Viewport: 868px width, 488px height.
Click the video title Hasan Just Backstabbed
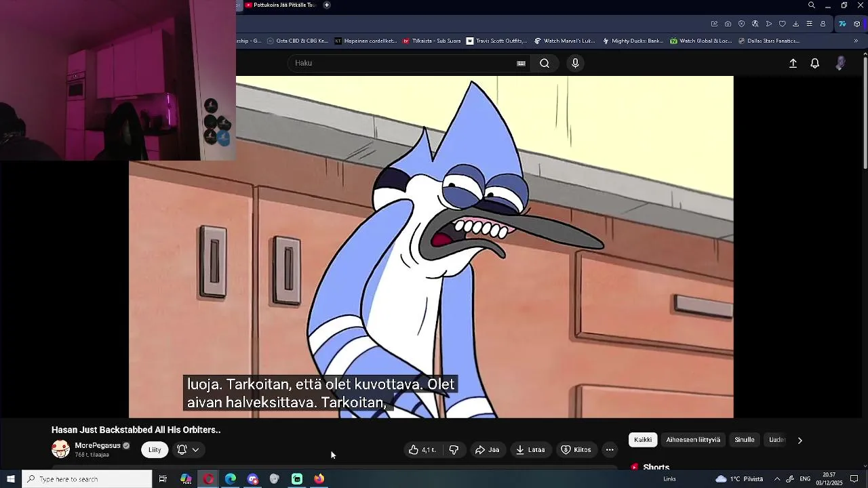click(x=136, y=430)
